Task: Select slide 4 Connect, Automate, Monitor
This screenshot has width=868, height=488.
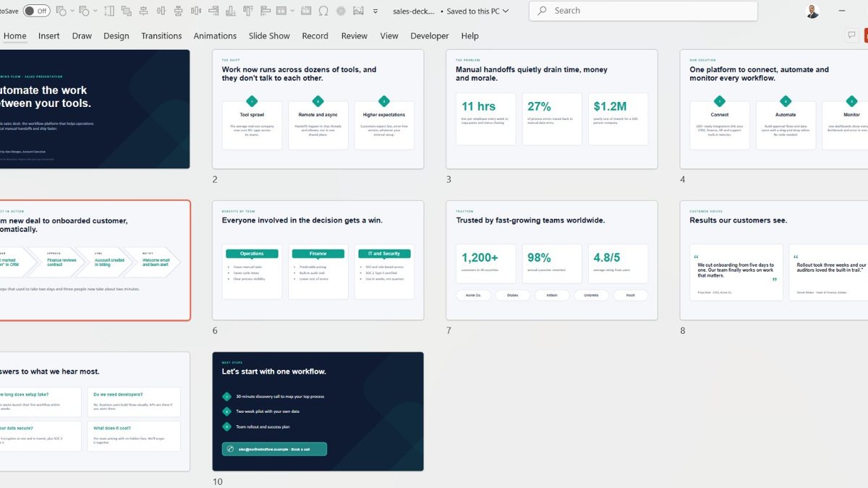Action: click(x=774, y=109)
